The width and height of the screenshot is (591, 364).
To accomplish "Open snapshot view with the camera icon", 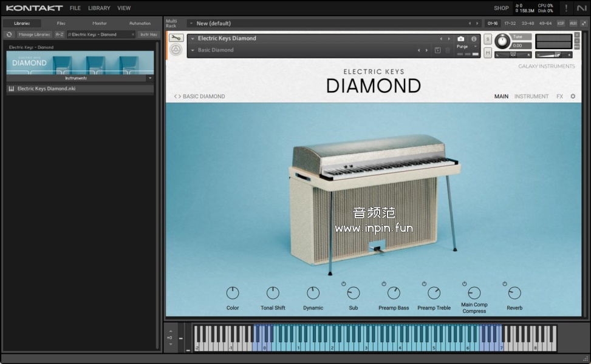I will click(x=460, y=39).
